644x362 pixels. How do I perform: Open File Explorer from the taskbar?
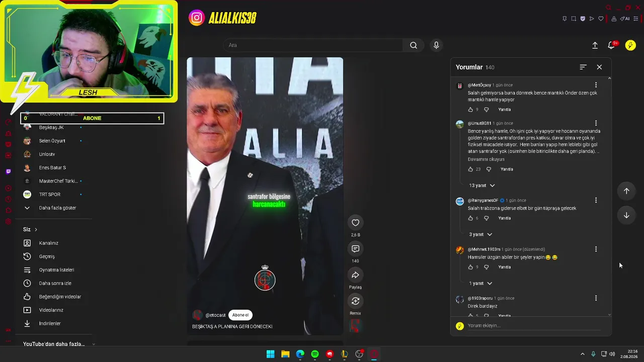coord(285,354)
